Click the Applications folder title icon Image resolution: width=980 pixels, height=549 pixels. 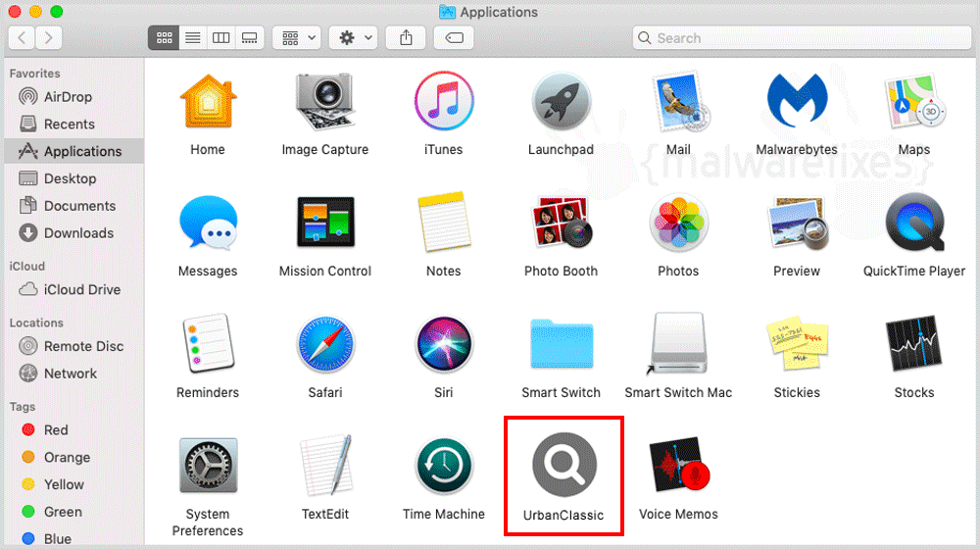[447, 12]
